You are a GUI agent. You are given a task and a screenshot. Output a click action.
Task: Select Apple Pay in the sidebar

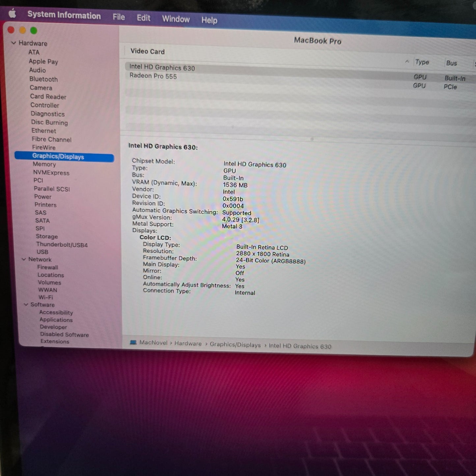click(x=43, y=62)
